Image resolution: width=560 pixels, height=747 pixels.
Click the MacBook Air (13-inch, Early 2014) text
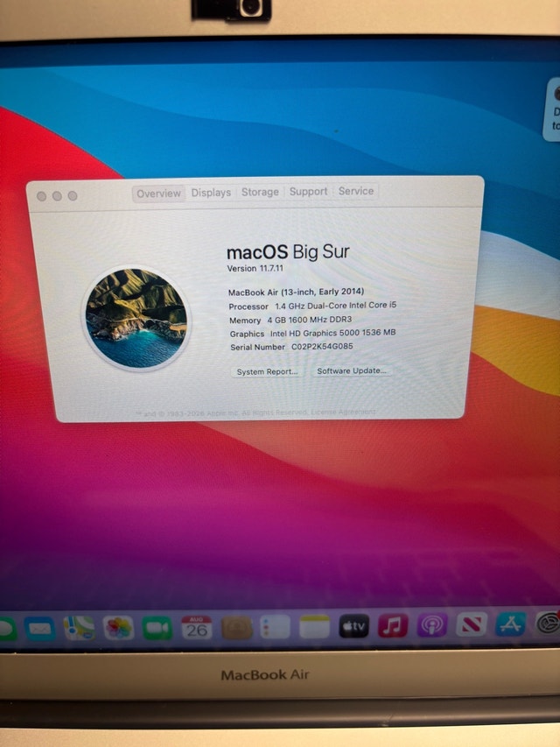[x=297, y=292]
